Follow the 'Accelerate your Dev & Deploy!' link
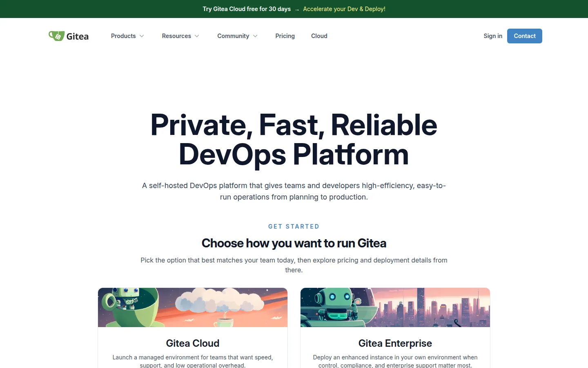 344,9
